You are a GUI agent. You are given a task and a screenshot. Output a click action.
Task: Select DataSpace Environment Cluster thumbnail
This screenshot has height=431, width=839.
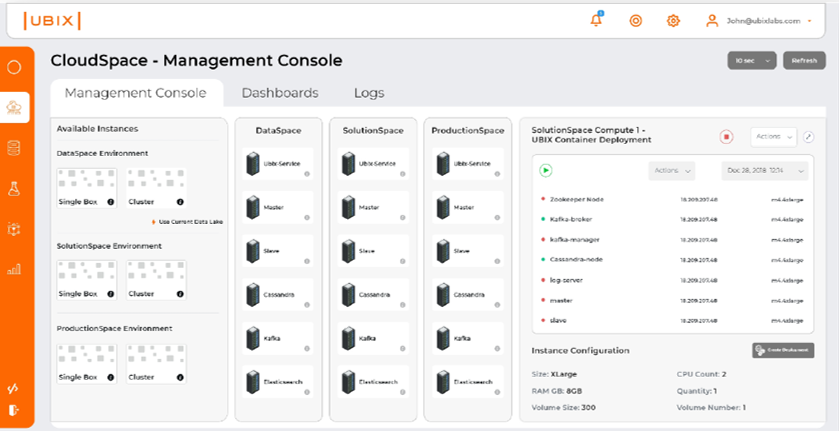[156, 188]
